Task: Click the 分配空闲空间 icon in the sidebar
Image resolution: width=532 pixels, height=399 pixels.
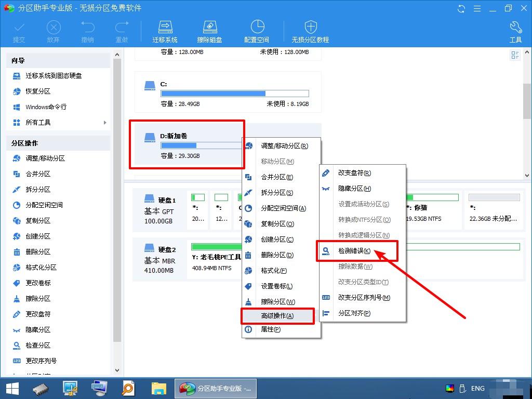Action: [x=16, y=205]
